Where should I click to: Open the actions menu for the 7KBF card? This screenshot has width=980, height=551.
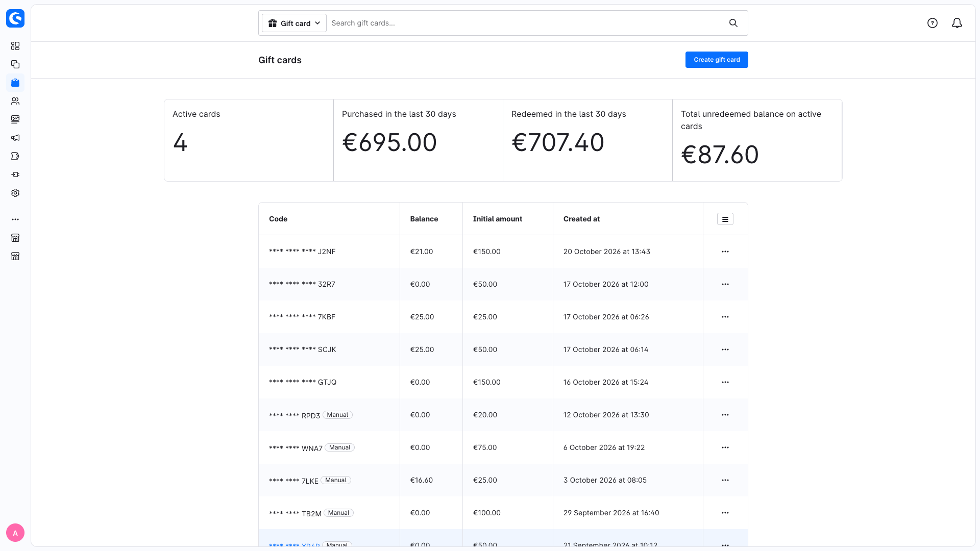[725, 317]
